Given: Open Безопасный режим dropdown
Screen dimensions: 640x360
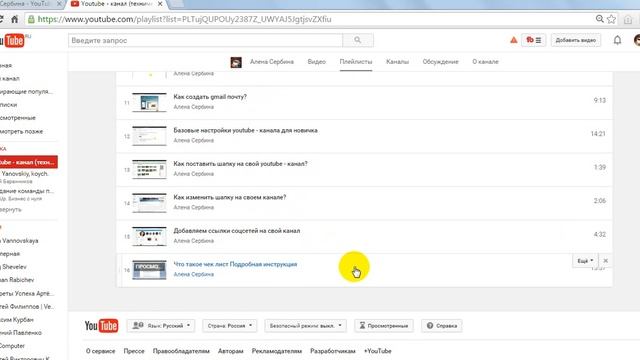Looking at the screenshot, I should [x=305, y=326].
